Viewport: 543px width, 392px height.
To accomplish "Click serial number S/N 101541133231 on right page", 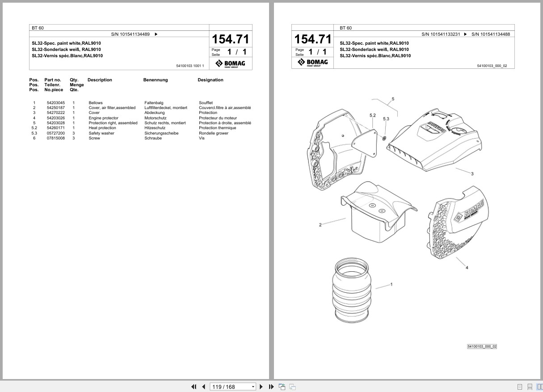I will click(442, 34).
